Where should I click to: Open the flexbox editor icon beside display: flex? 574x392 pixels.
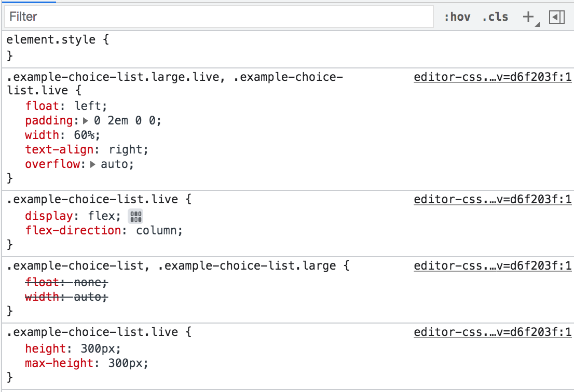pos(135,216)
